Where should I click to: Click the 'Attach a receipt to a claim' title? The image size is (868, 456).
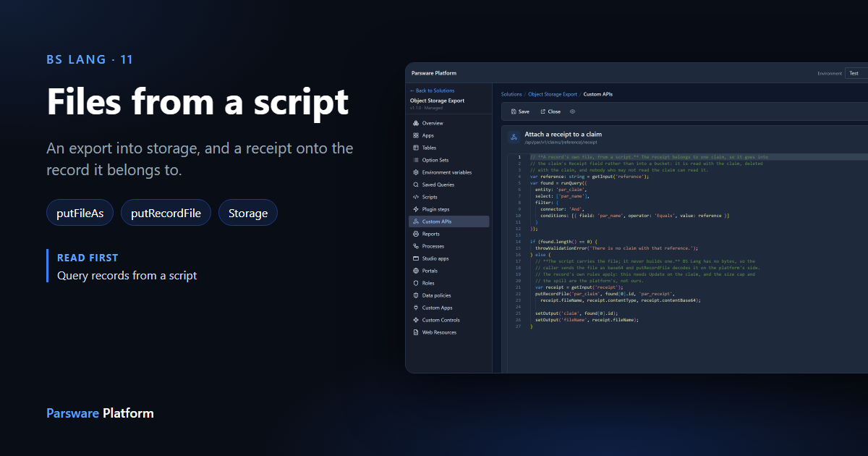pos(563,134)
